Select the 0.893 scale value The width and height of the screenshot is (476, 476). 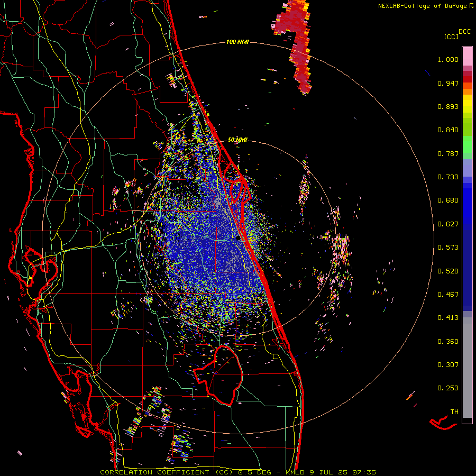(448, 106)
